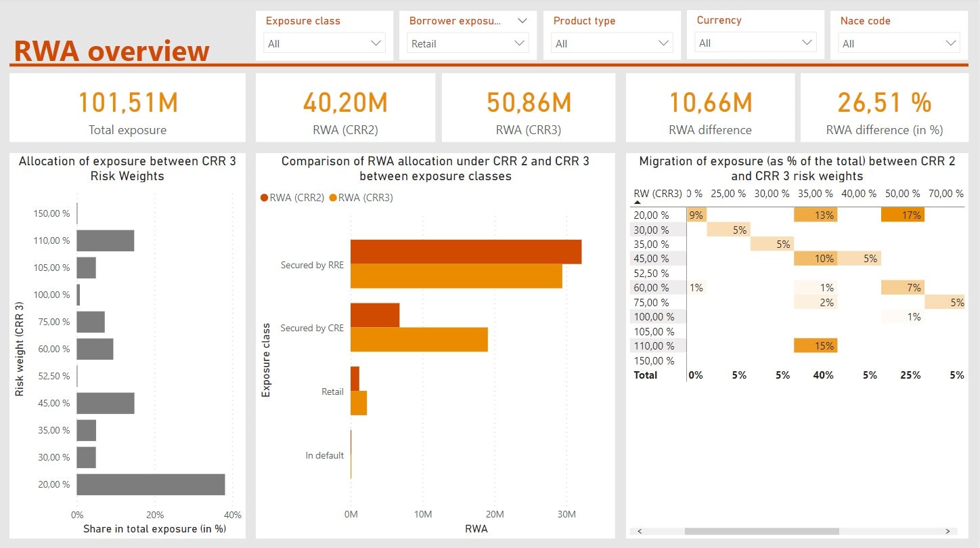The image size is (980, 548).
Task: Click the chevron beside Borrower exposure header
Action: [522, 21]
